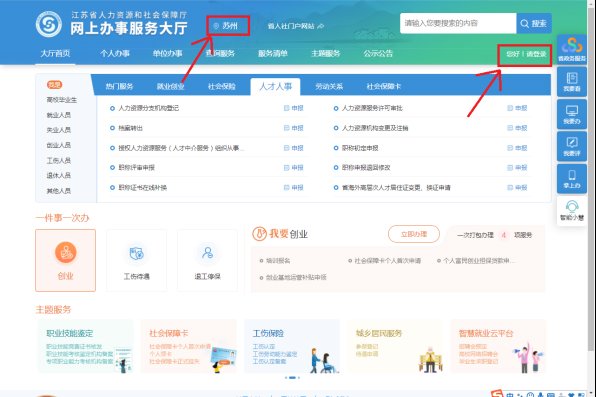This screenshot has width=596, height=397.
Task: Open the 职业技能鉴定 theme card
Action: [x=86, y=346]
